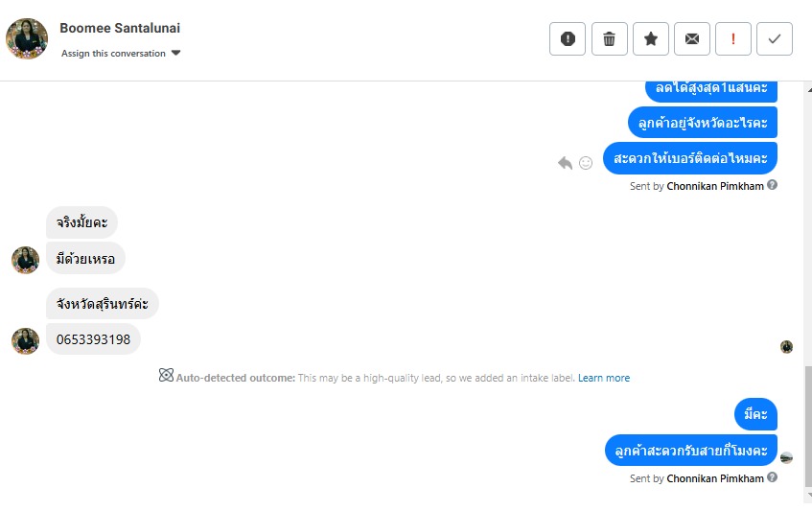Open Boomee Santalunai contact name

[120, 28]
